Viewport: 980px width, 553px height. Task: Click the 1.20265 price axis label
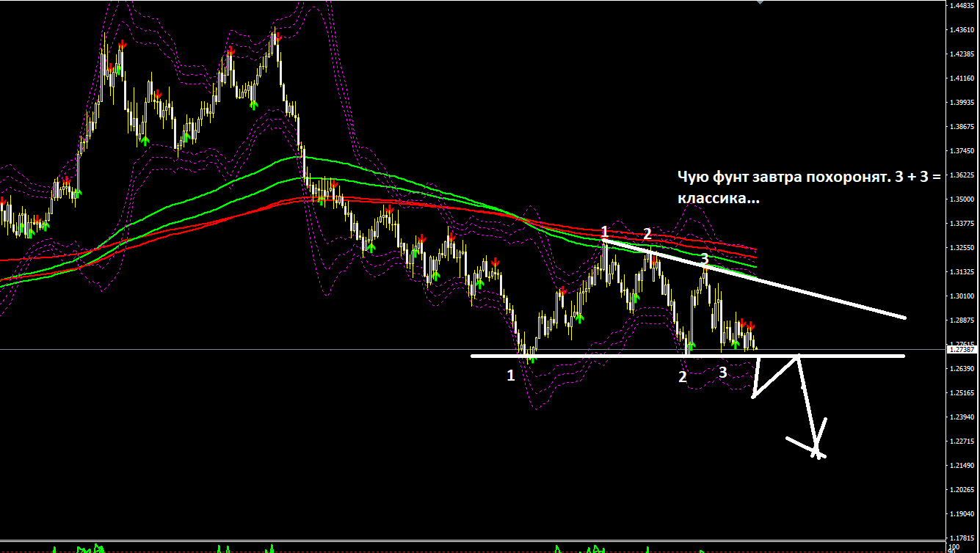[962, 490]
